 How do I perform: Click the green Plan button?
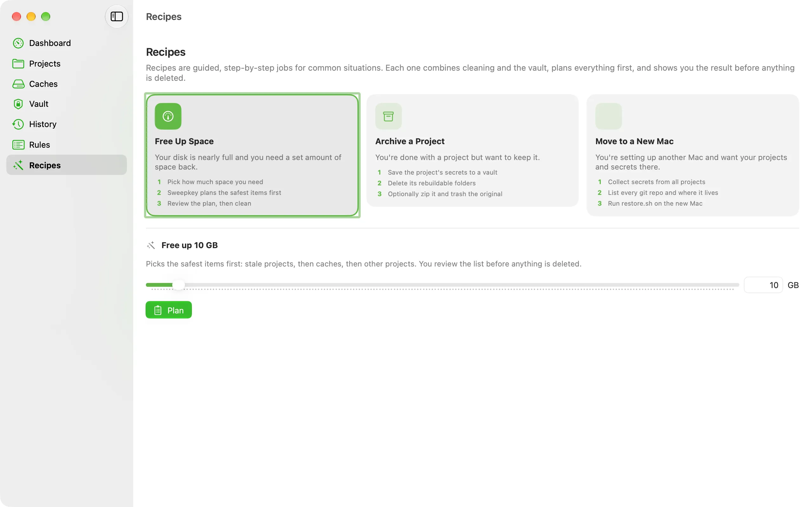(168, 310)
